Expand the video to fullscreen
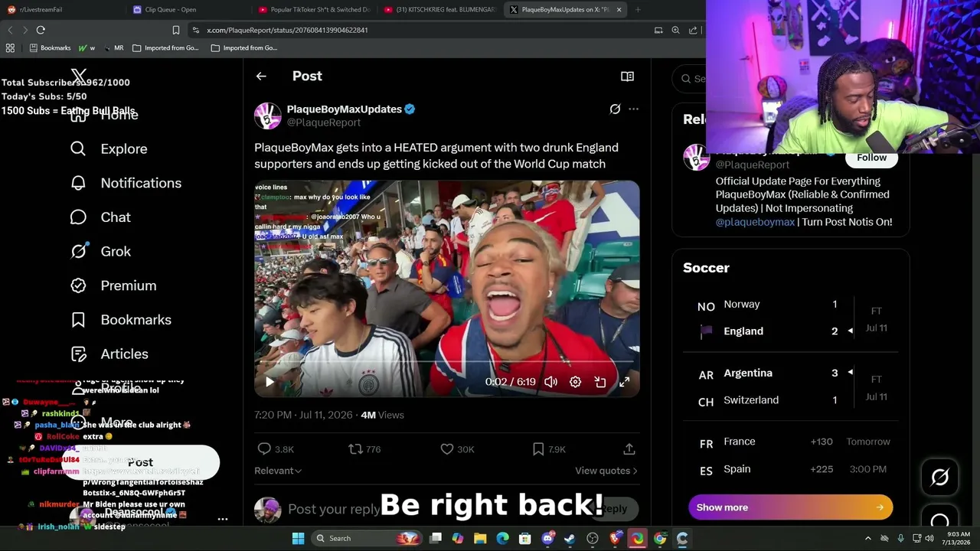Screen dimensions: 980x551 click(625, 382)
